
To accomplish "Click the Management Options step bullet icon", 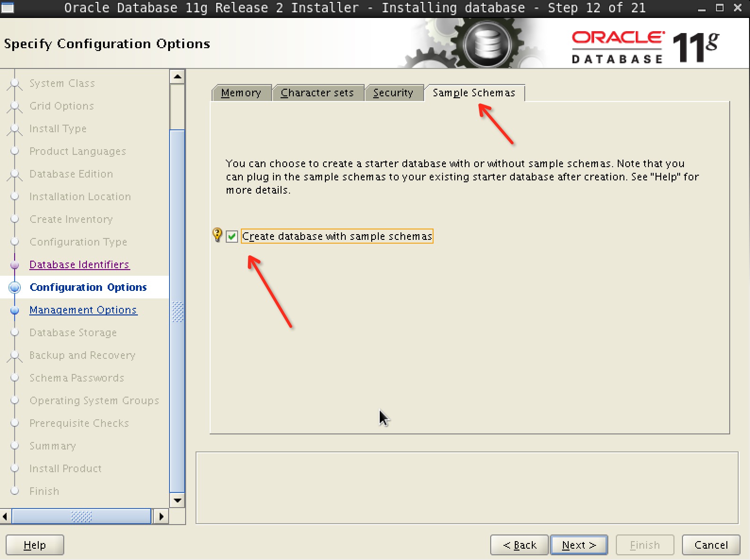I will [15, 310].
